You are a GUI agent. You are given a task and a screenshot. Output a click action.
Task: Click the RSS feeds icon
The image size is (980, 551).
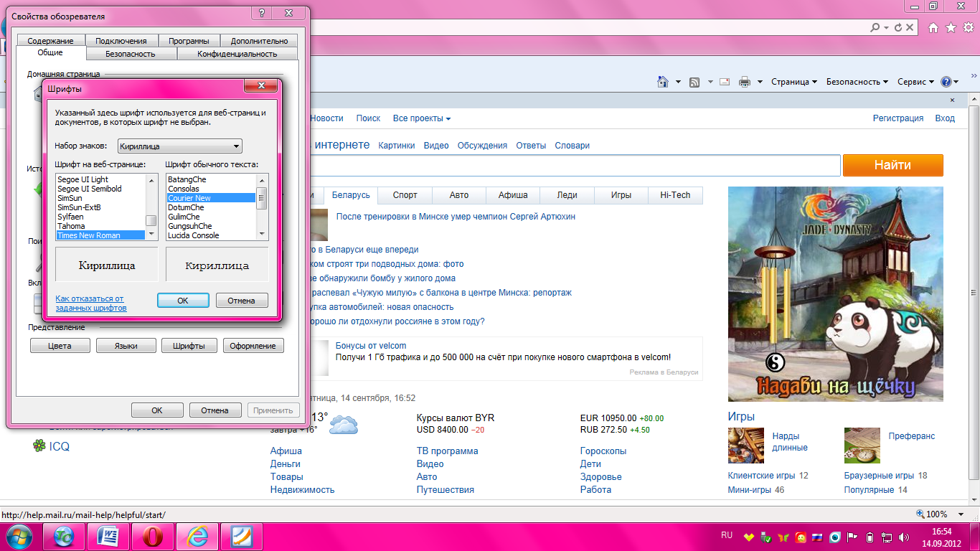694,82
